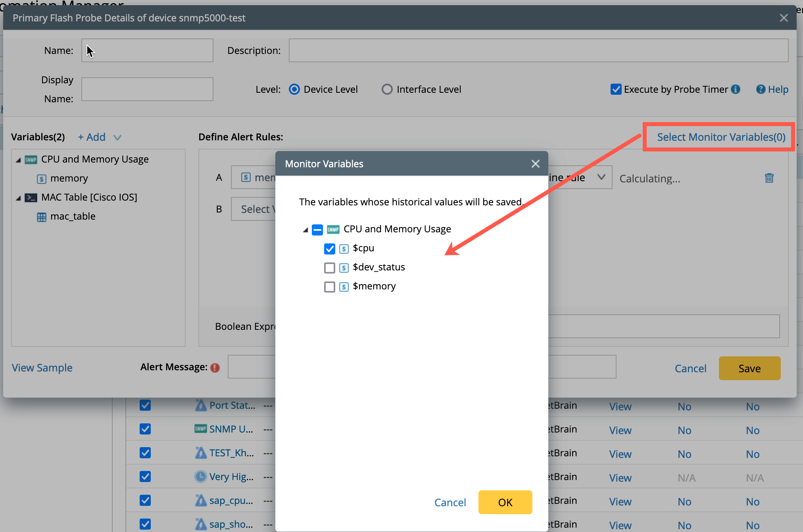
Task: Open the Add variables dropdown arrow
Action: (117, 138)
